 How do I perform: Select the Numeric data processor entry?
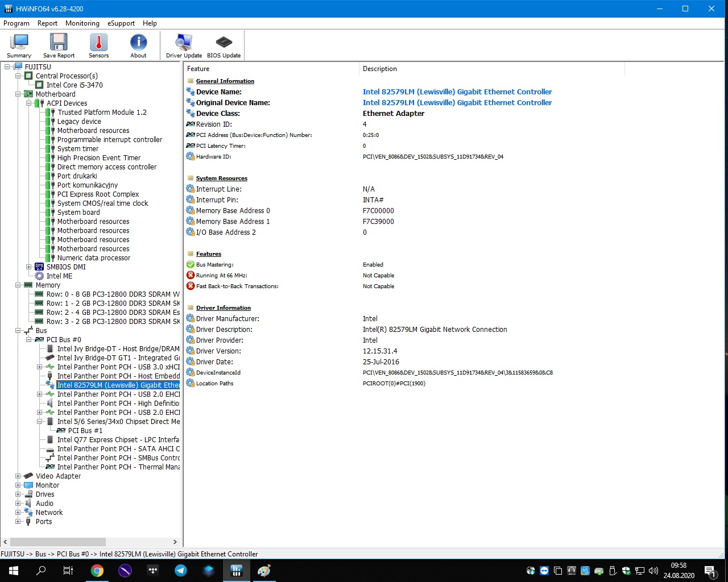pos(94,258)
